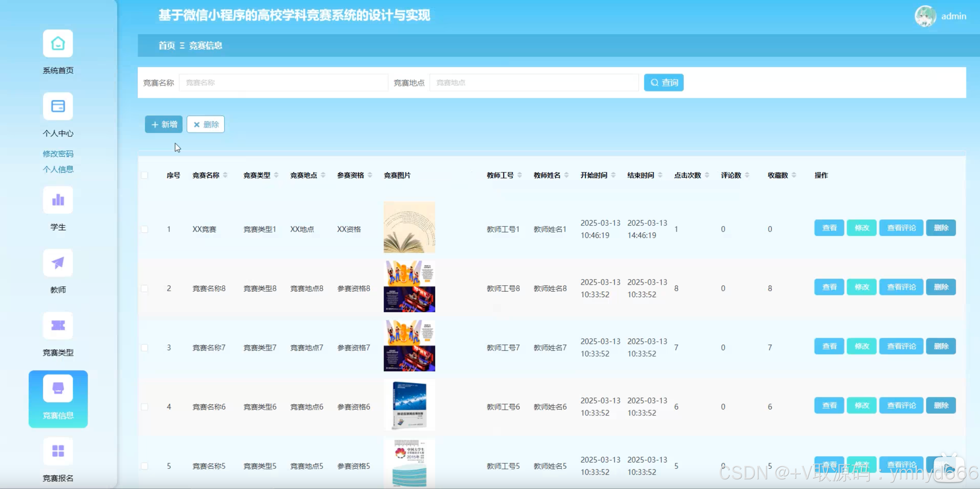The image size is (980, 489).
Task: Click 查看评论 for 竞赛名称8 row
Action: coord(901,287)
